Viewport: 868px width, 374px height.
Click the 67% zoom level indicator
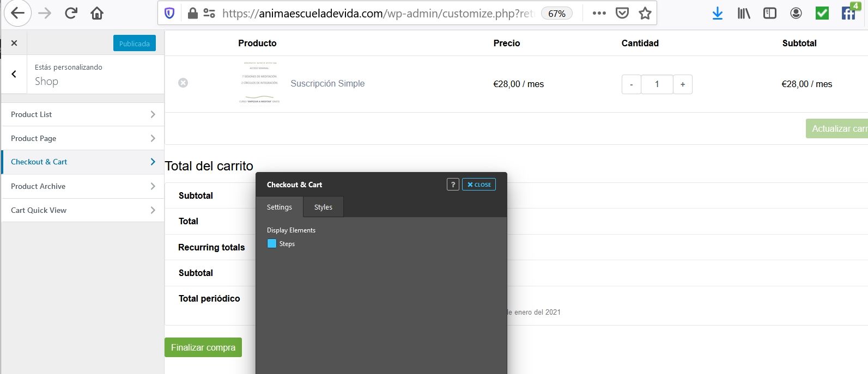tap(556, 13)
